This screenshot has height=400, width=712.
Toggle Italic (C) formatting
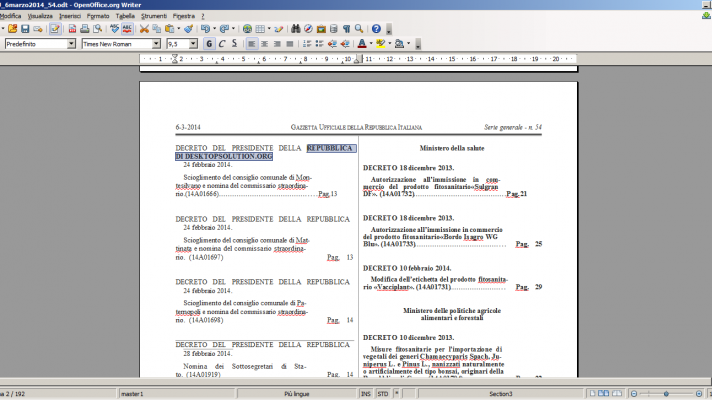tap(221, 44)
